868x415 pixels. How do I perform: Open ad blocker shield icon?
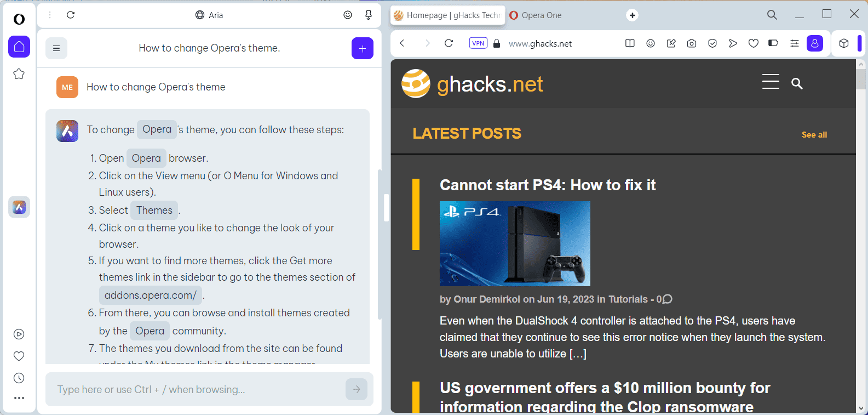712,43
